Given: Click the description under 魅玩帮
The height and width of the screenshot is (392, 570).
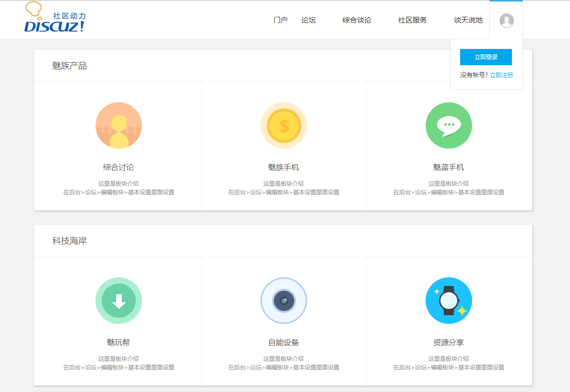Looking at the screenshot, I should point(119,363).
